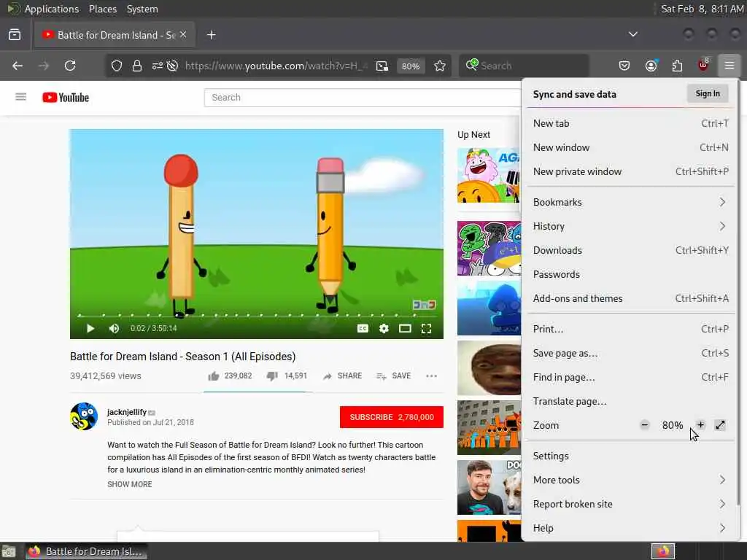The height and width of the screenshot is (560, 747).
Task: Open the System menu in the top panel
Action: (x=142, y=9)
